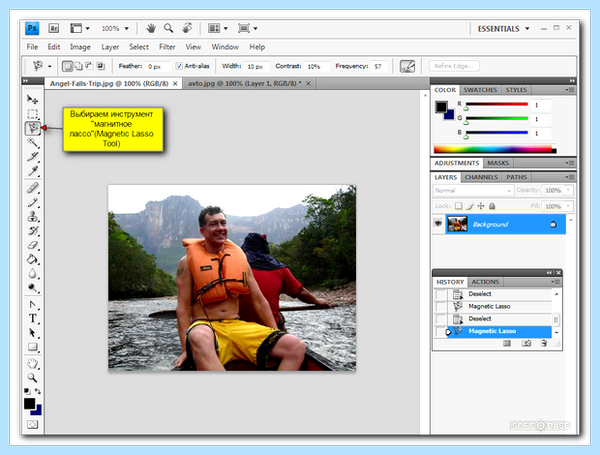Choose Add to selection mode
The height and width of the screenshot is (455, 600).
tap(78, 66)
